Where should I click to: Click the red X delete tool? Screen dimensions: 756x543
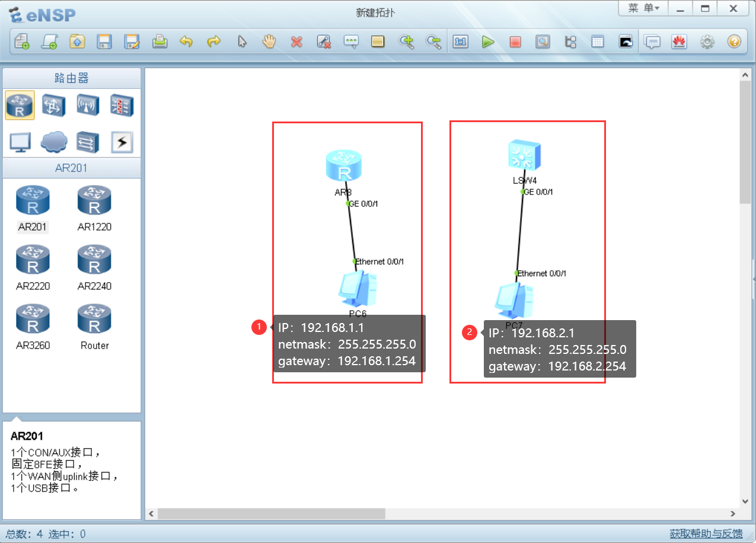click(296, 41)
